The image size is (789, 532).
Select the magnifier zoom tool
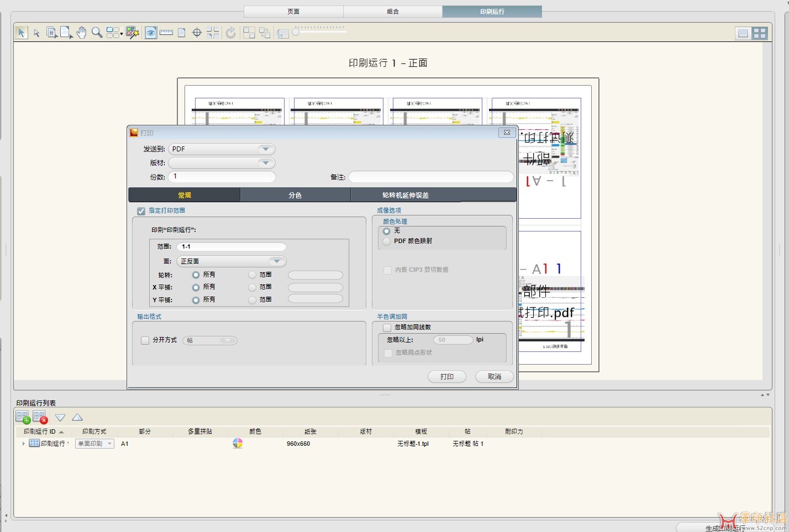[x=97, y=33]
